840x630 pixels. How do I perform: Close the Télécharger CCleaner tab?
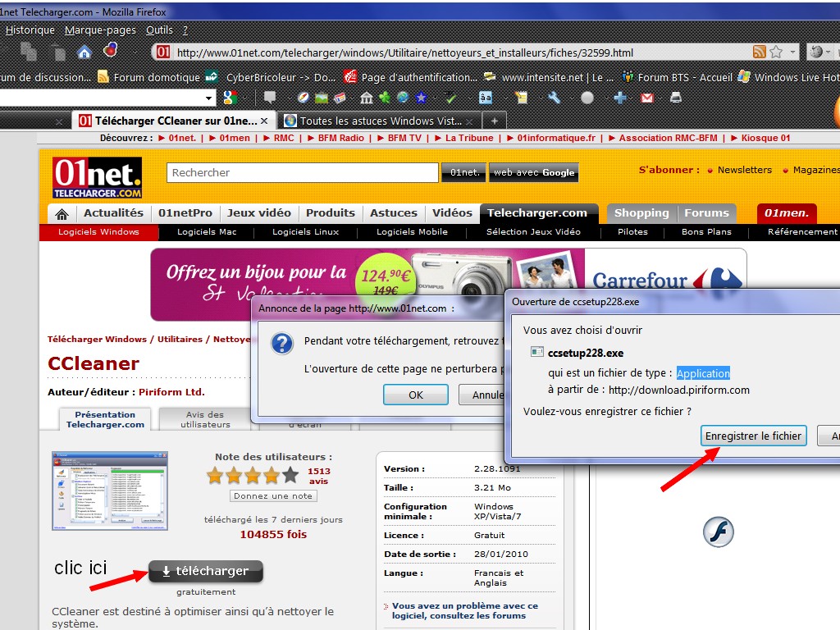[264, 121]
